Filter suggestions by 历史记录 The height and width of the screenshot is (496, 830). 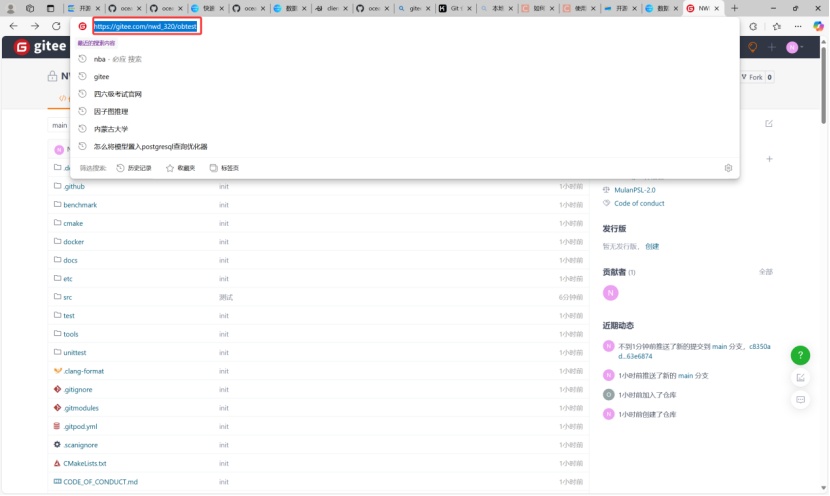pos(134,168)
